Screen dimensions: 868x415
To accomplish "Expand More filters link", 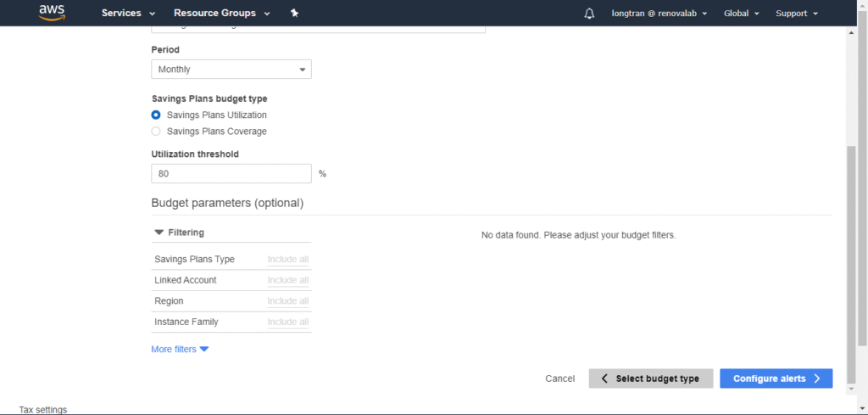I will tap(180, 349).
